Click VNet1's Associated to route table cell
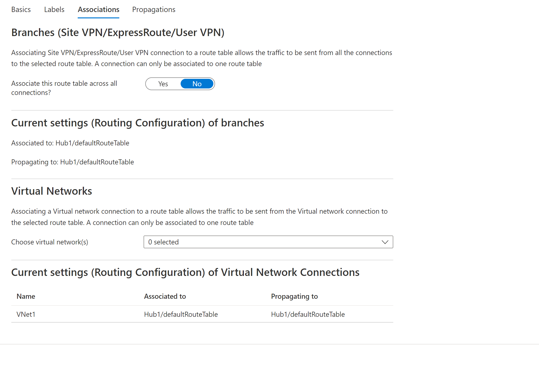 181,314
